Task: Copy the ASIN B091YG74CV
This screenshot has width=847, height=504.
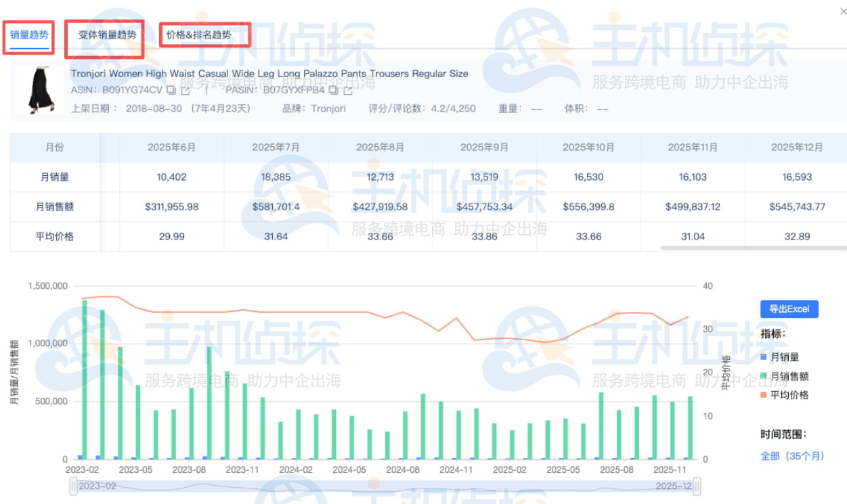Action: (x=171, y=90)
